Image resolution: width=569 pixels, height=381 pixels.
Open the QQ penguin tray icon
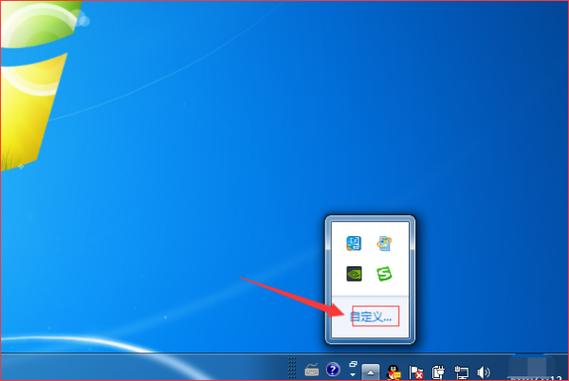point(394,372)
